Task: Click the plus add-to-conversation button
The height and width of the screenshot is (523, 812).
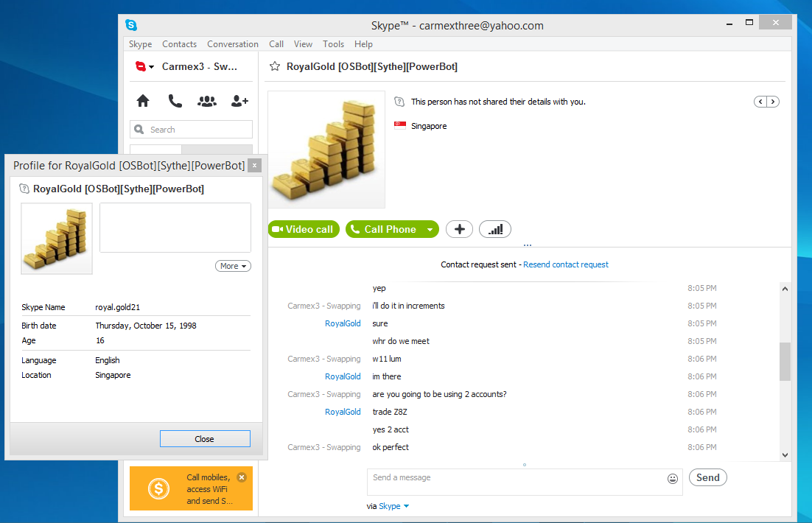Action: pos(459,229)
